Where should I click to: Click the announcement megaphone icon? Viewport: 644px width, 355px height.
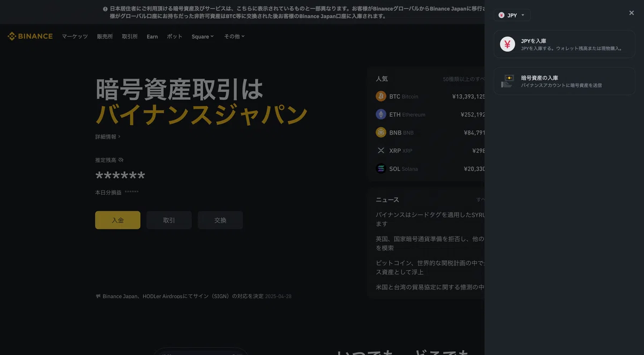[98, 296]
